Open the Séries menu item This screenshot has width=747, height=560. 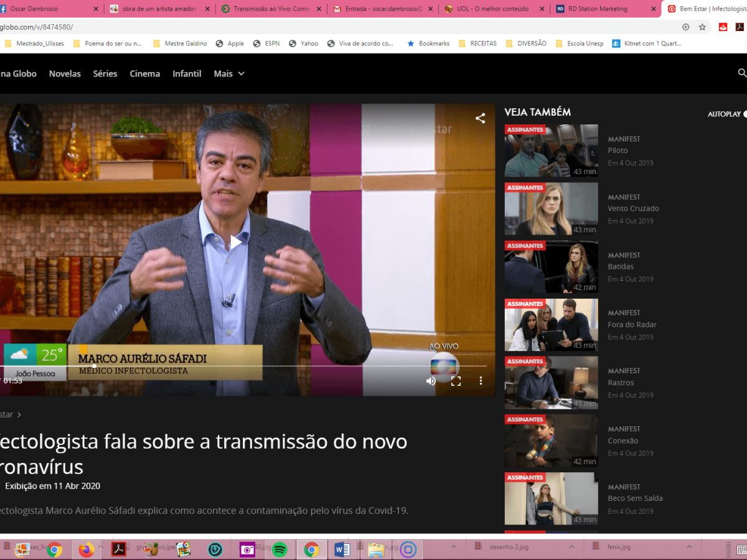point(105,73)
